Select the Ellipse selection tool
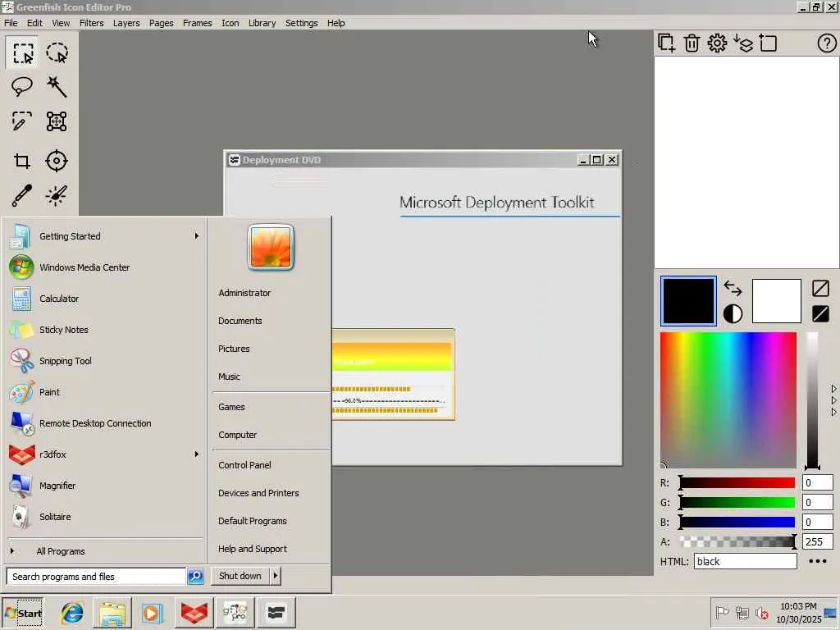Image resolution: width=840 pixels, height=630 pixels. (57, 53)
